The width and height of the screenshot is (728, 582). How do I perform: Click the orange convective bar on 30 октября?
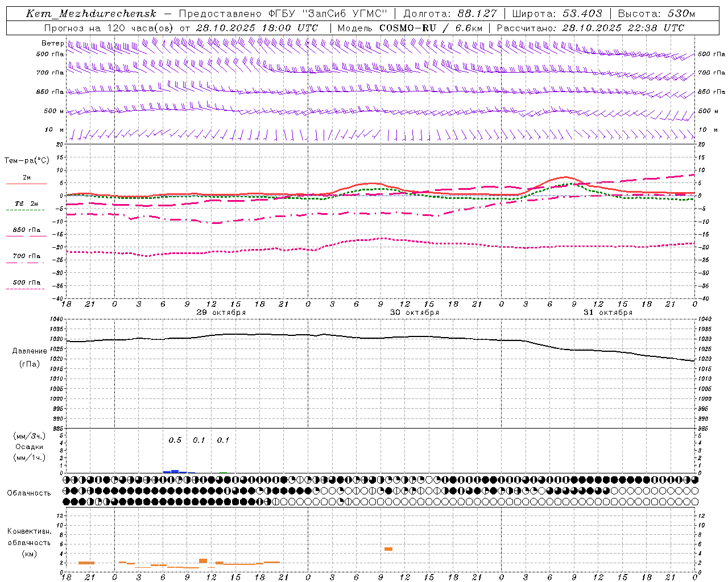tap(388, 549)
